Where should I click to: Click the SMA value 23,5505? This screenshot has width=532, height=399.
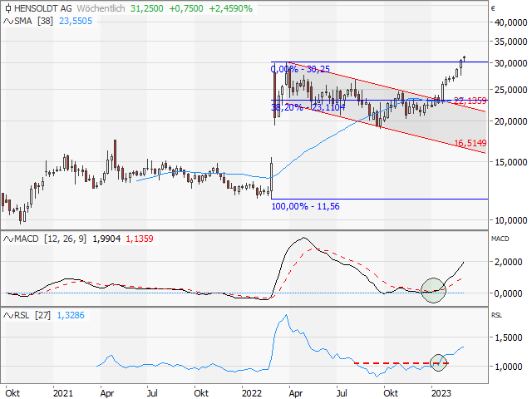coord(76,21)
